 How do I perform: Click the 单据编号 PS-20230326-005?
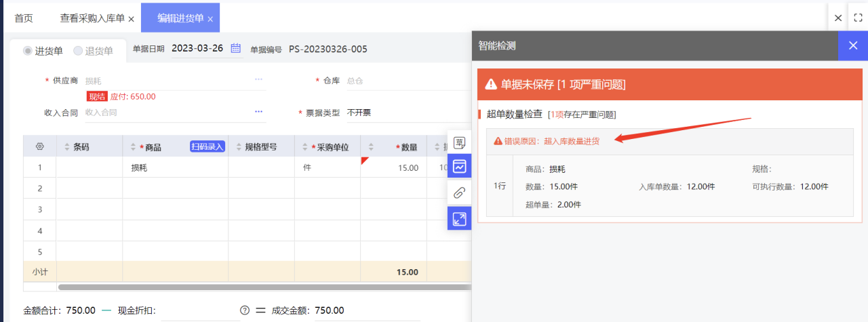(x=328, y=49)
